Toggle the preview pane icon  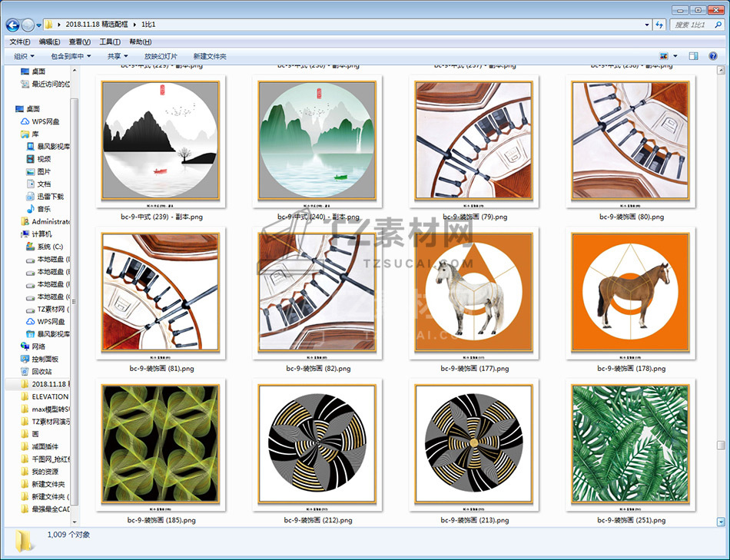tap(693, 56)
